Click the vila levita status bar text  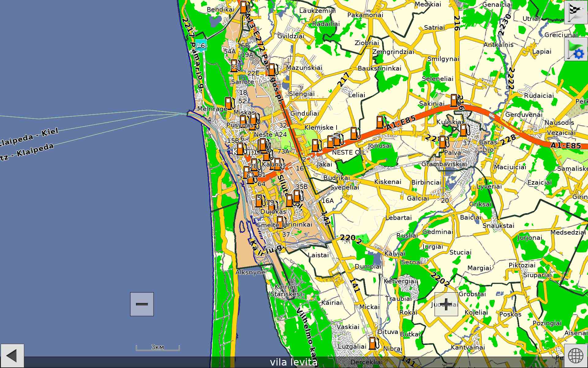click(x=294, y=362)
